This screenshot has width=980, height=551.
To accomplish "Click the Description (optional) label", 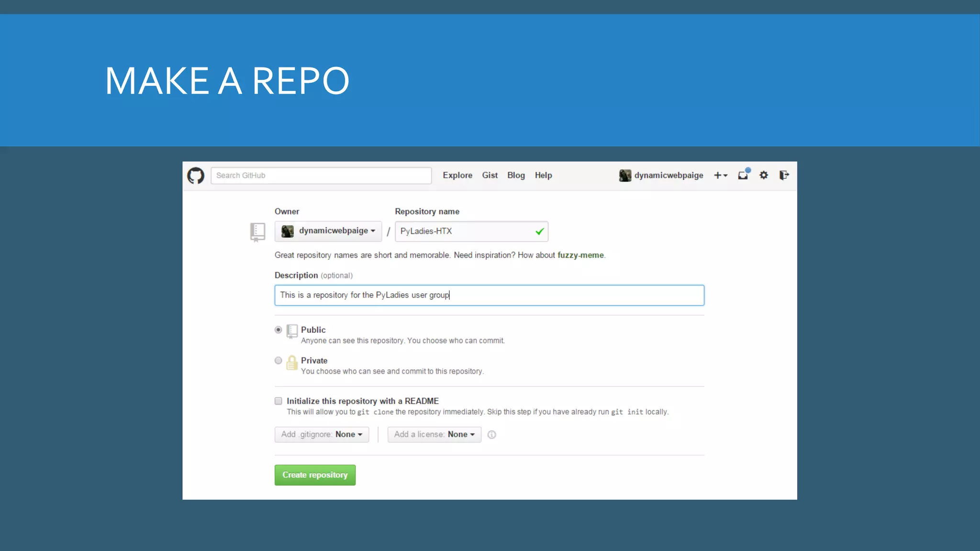I will 313,275.
